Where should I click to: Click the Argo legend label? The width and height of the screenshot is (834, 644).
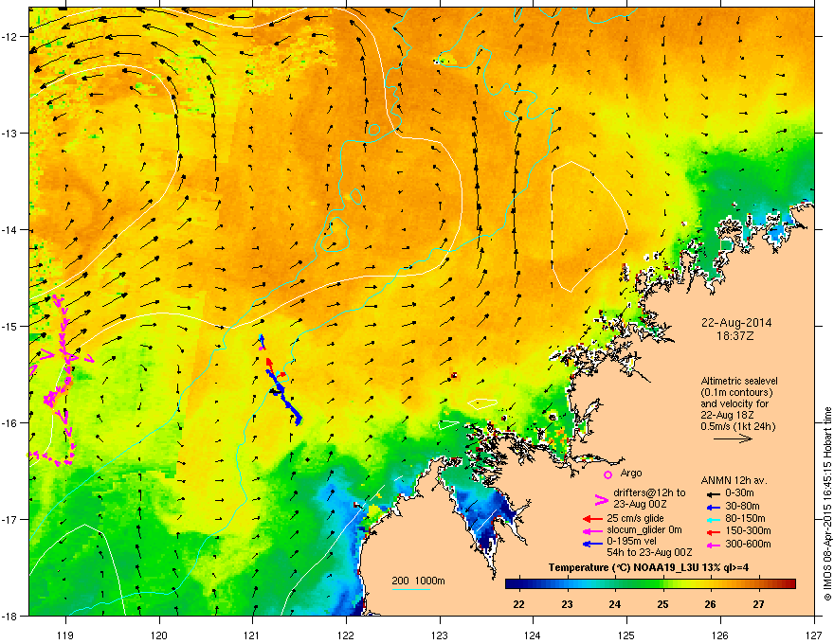pyautogui.click(x=631, y=473)
